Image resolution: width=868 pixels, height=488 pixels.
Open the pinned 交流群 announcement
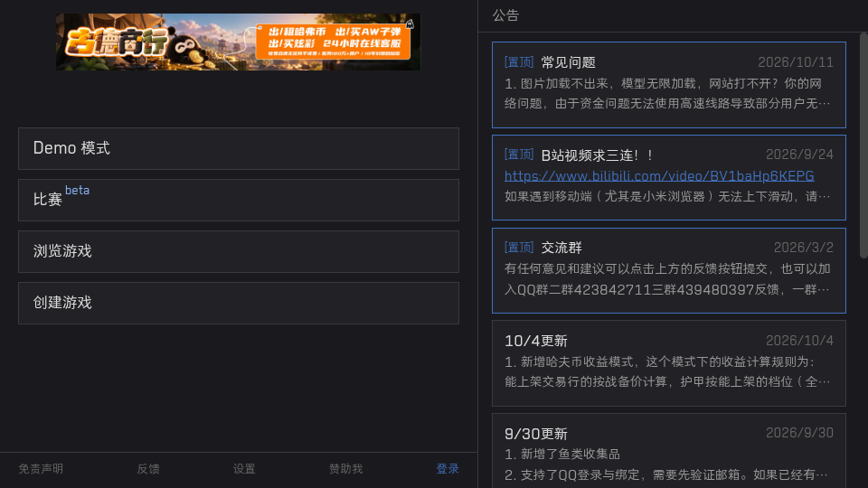(x=669, y=270)
